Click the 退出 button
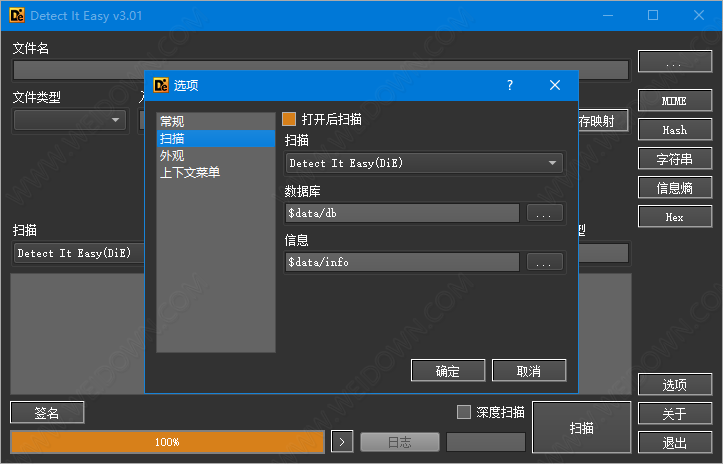Screen dimensions: 723x464 pos(675,442)
